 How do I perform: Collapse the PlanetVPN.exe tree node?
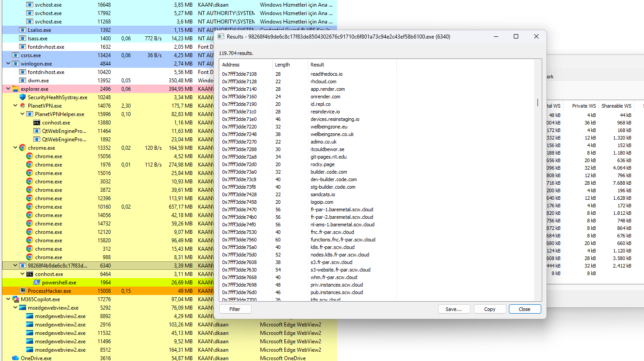15,105
